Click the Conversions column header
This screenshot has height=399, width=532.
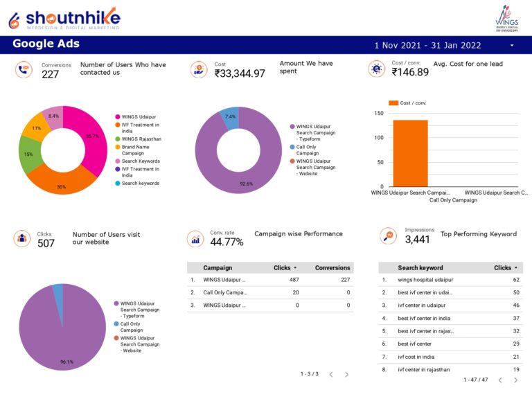point(332,267)
